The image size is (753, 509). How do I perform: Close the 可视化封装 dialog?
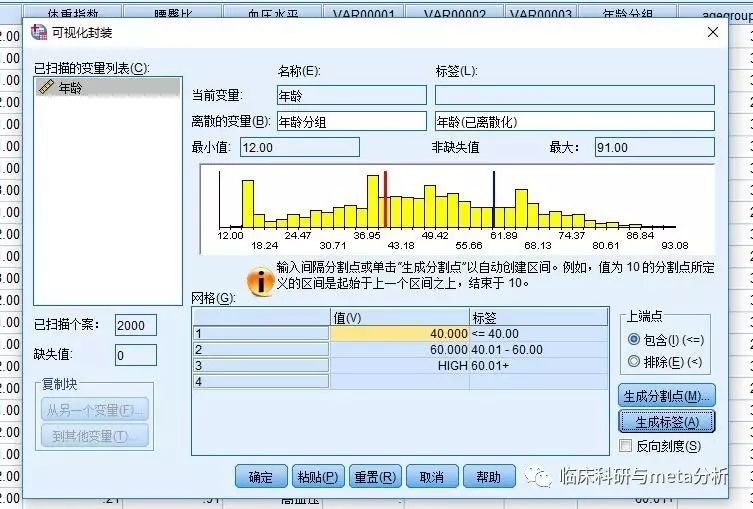(x=713, y=32)
